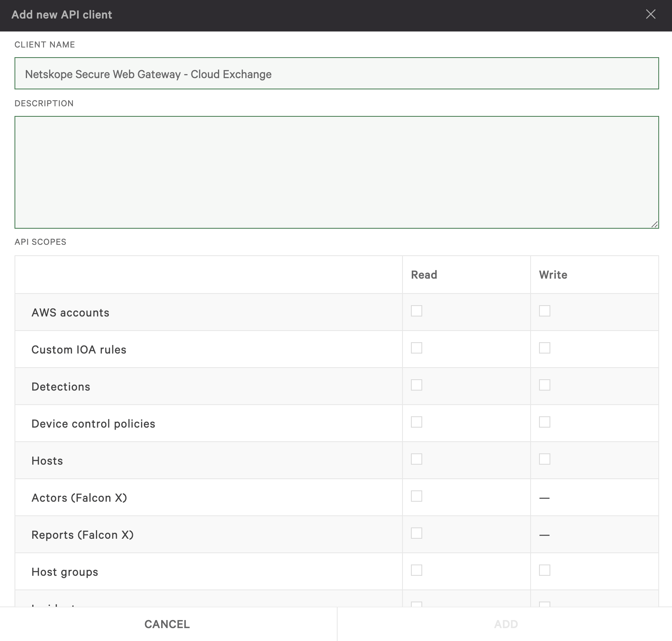Select Write for Device control policies
This screenshot has width=672, height=641.
544,422
